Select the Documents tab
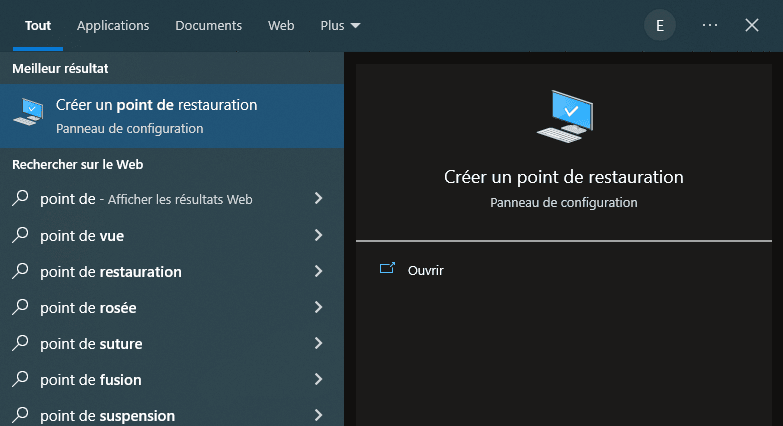This screenshot has width=783, height=426. click(208, 25)
